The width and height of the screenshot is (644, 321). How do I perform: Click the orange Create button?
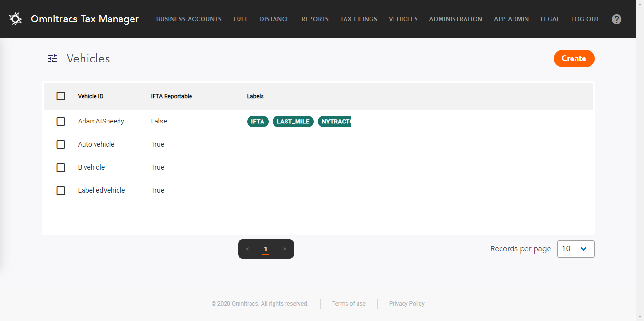(574, 59)
